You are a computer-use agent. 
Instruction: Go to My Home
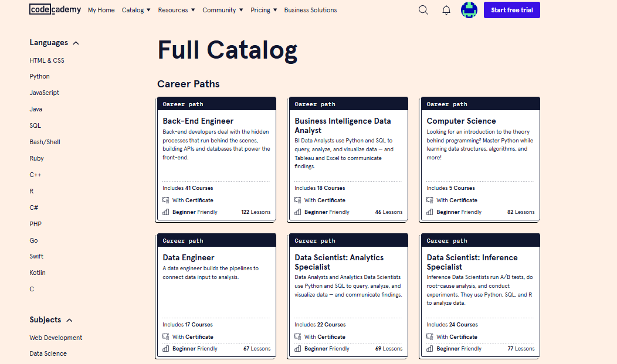pyautogui.click(x=101, y=10)
